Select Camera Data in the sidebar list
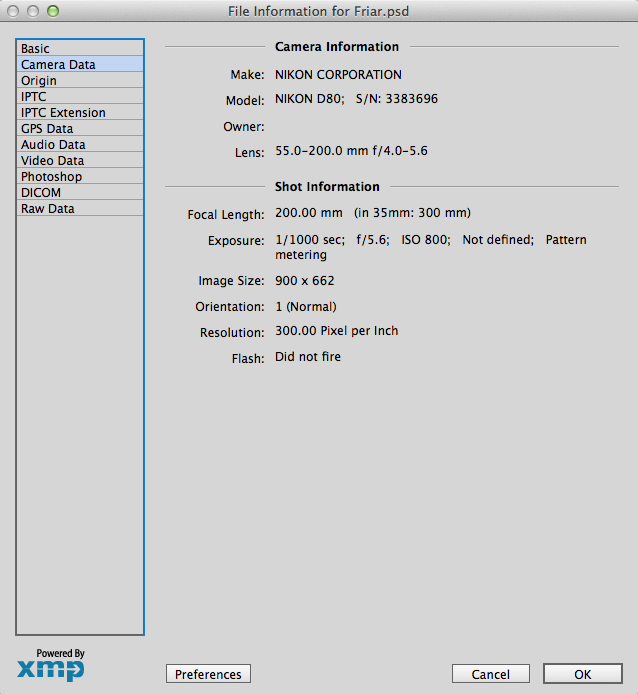Viewport: 638px width, 694px height. pyautogui.click(x=80, y=64)
